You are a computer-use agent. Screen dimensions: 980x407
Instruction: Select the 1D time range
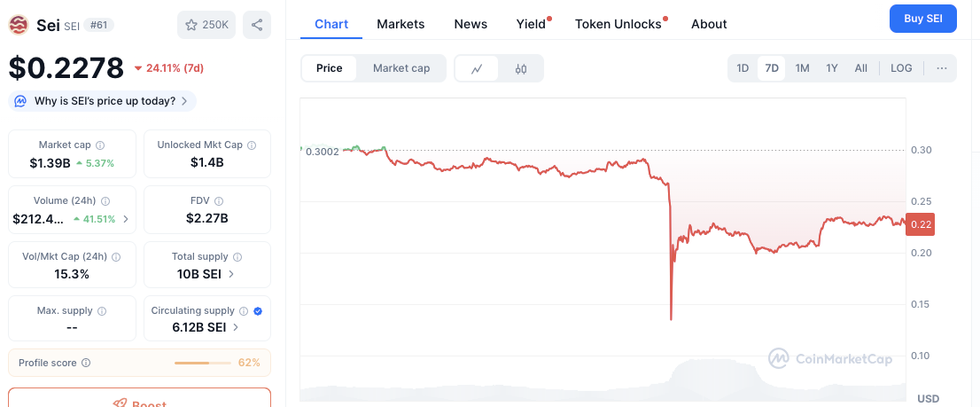pos(743,68)
